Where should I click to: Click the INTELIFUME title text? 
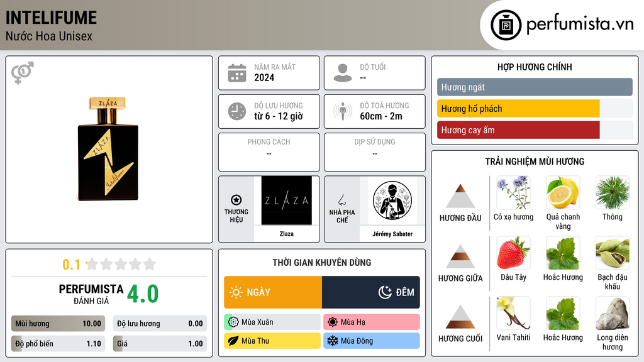coord(52,18)
